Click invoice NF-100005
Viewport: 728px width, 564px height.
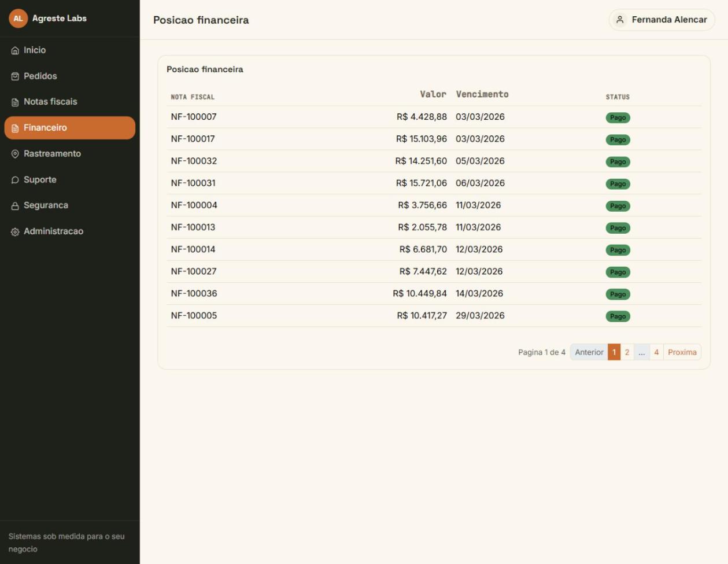[194, 315]
